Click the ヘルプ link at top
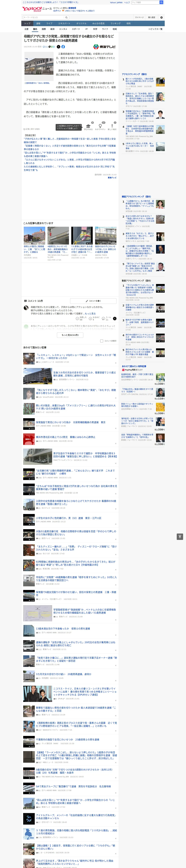 127,2
